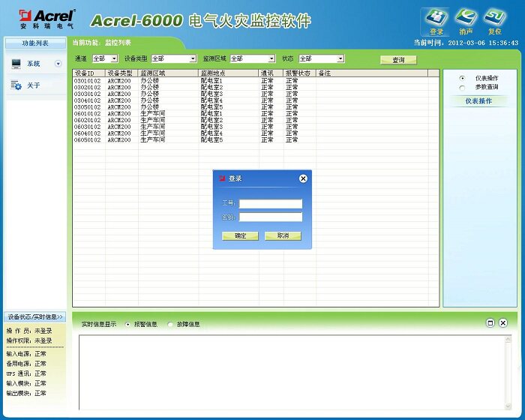Select row with device ID 06050102
525x420 pixels.
click(x=256, y=140)
